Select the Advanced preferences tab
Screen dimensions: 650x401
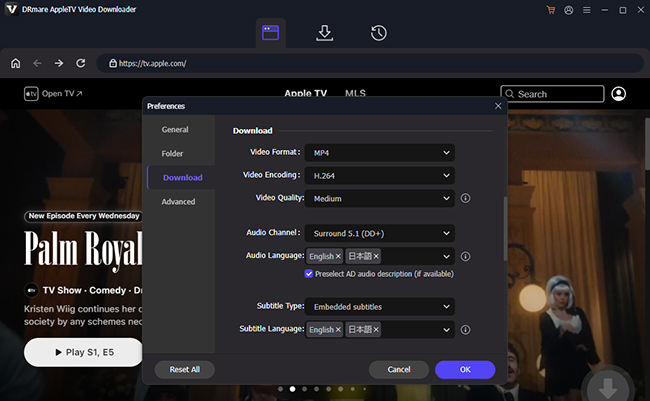pos(178,201)
